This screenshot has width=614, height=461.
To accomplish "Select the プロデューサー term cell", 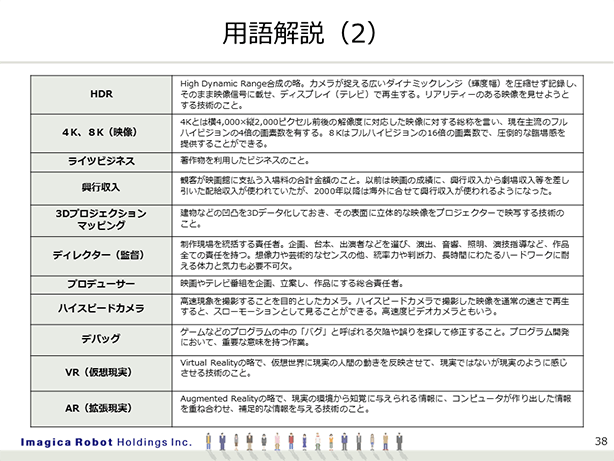I will pos(101,284).
